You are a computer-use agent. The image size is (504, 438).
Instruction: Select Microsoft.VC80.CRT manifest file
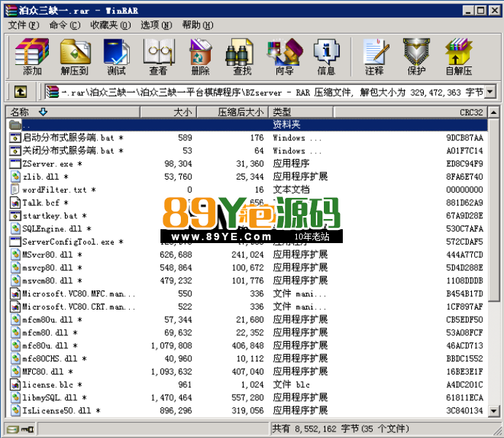tap(247, 307)
